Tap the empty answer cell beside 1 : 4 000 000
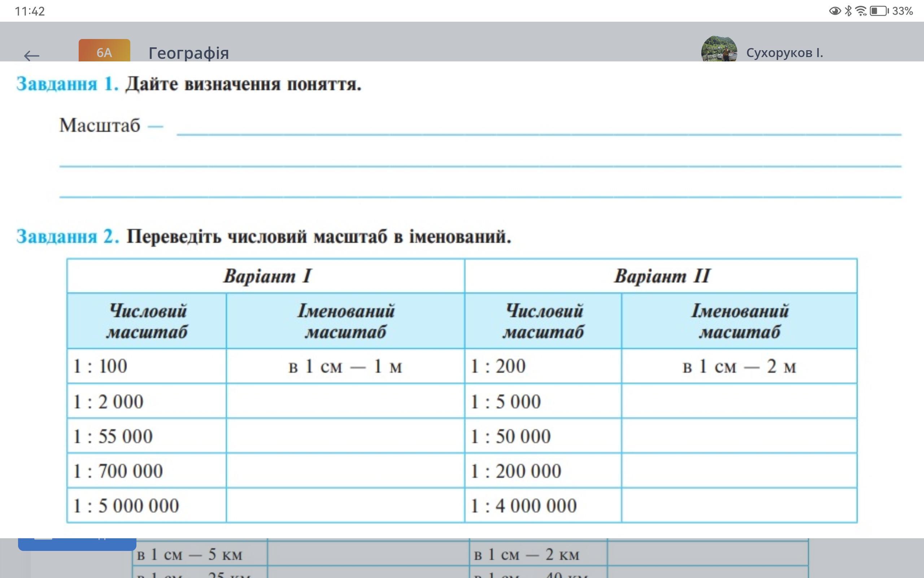The height and width of the screenshot is (578, 924). pos(739,506)
